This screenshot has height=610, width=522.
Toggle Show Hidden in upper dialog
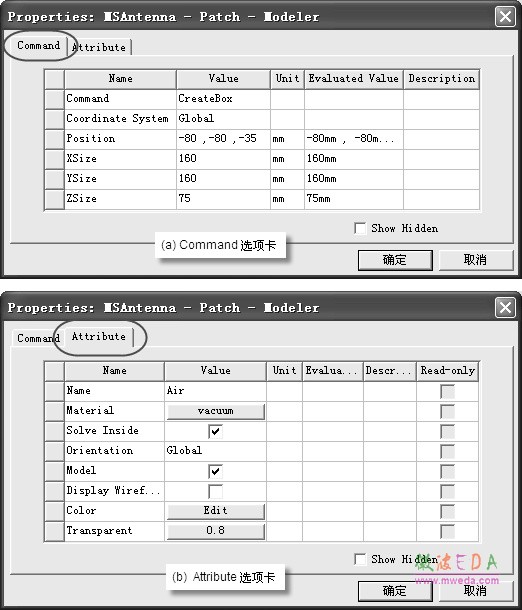pos(360,228)
